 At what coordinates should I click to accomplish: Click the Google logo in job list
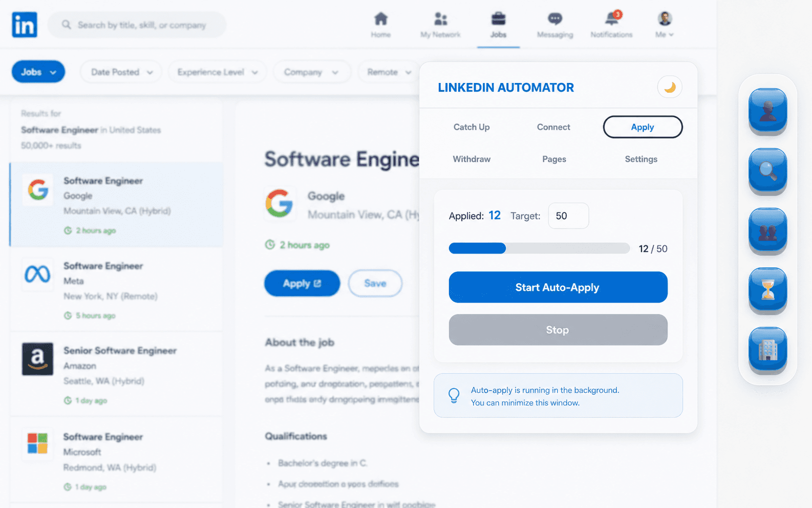tap(38, 190)
